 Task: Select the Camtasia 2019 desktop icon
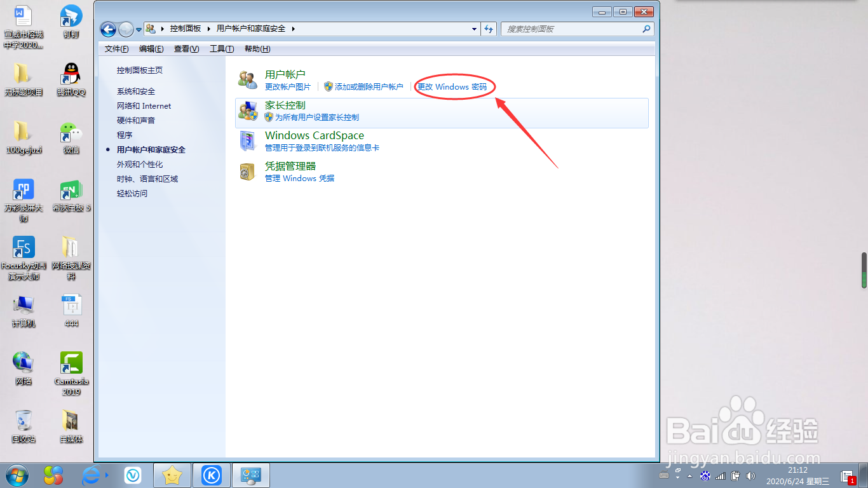[x=71, y=374]
